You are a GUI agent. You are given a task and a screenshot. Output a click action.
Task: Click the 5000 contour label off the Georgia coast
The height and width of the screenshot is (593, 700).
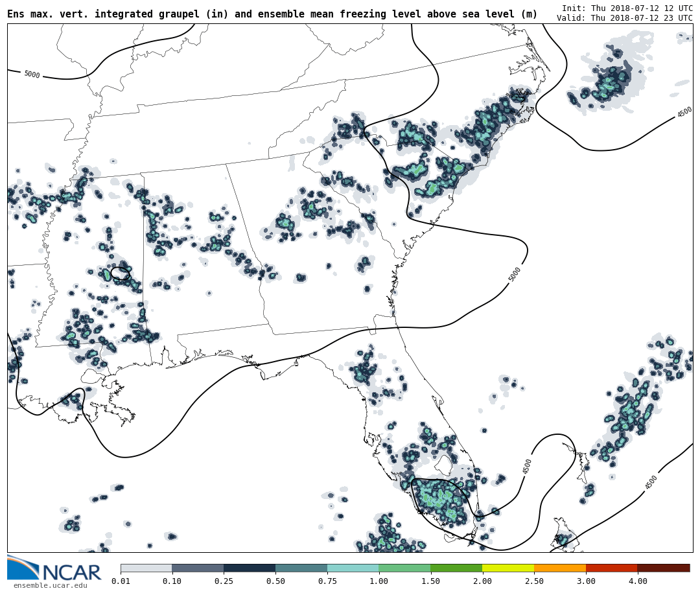click(515, 274)
